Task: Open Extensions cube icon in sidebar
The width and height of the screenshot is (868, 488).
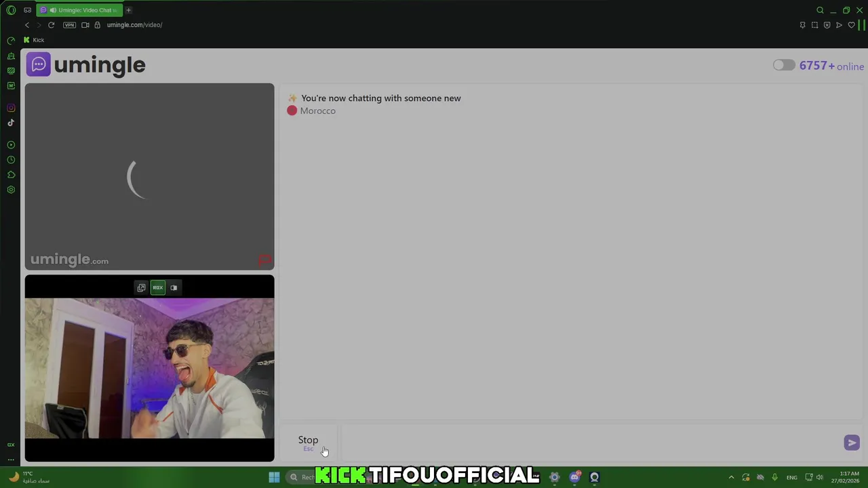Action: pyautogui.click(x=11, y=175)
